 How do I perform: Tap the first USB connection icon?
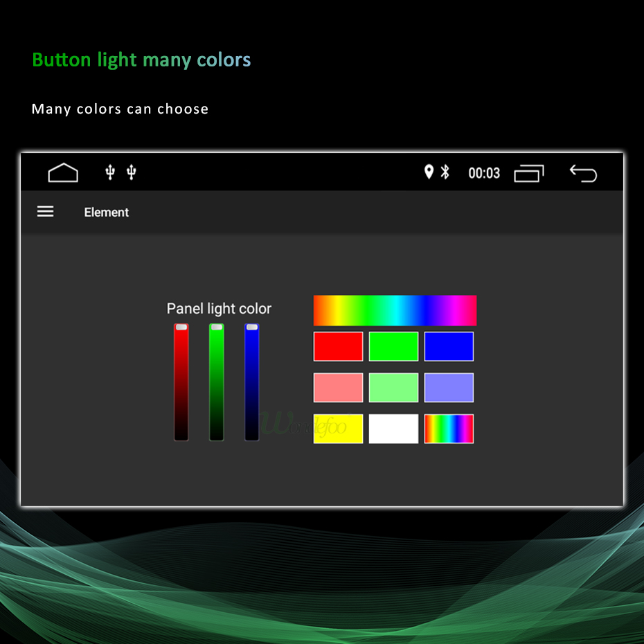(109, 172)
